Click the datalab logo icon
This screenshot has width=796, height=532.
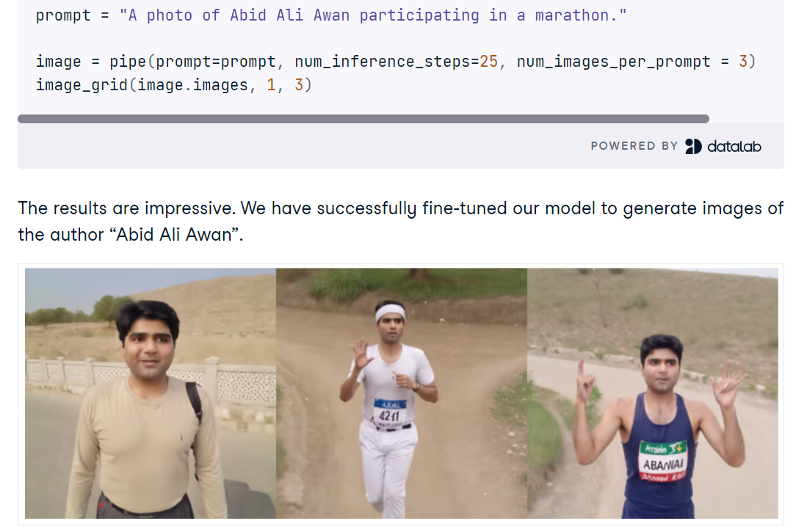coord(693,147)
